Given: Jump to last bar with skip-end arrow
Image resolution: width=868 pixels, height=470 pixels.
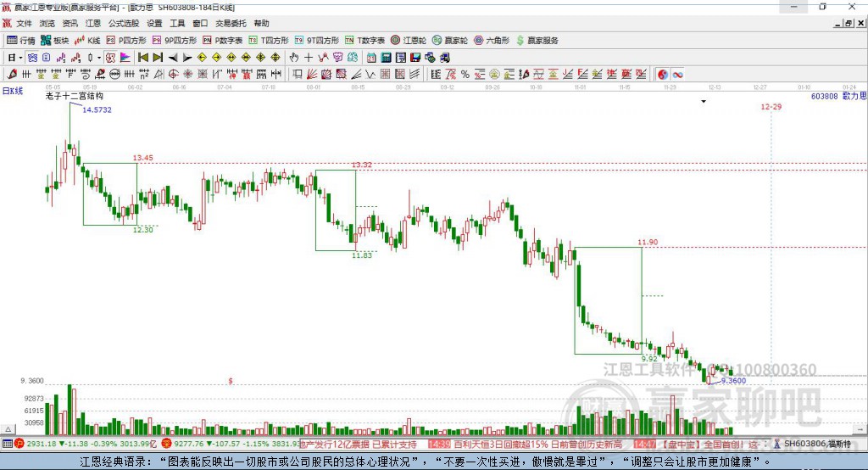Looking at the screenshot, I should click(158, 57).
